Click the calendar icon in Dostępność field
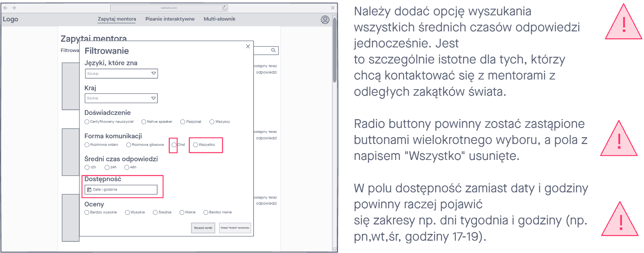Image resolution: width=644 pixels, height=253 pixels. (x=89, y=189)
